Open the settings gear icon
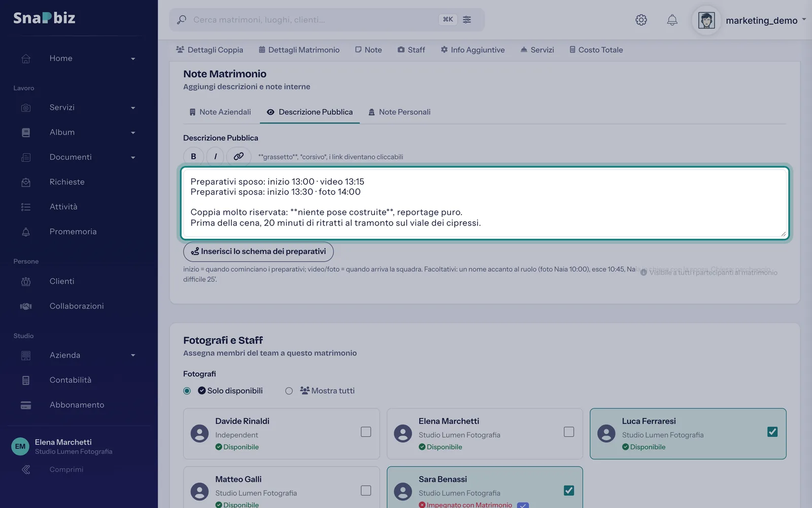Viewport: 812px width, 508px height. tap(641, 20)
